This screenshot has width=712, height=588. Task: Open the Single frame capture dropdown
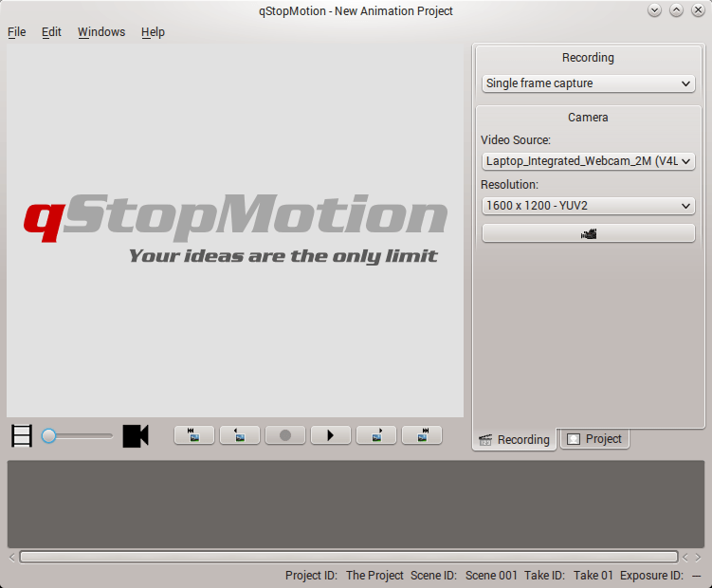[588, 83]
